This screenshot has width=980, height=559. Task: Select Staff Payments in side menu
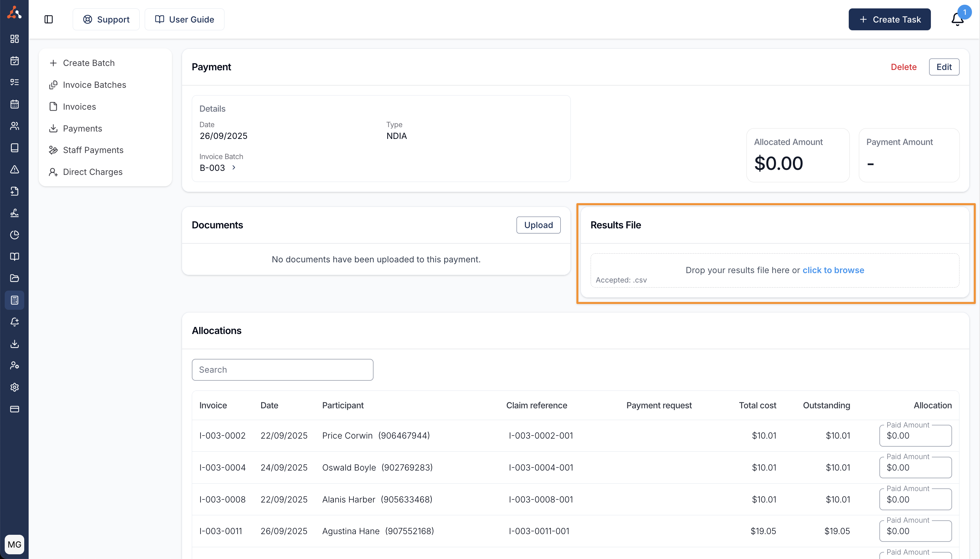(93, 150)
